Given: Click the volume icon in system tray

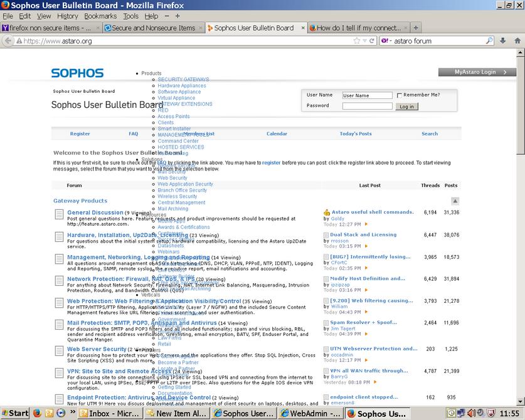Looking at the screenshot, I should tap(472, 413).
